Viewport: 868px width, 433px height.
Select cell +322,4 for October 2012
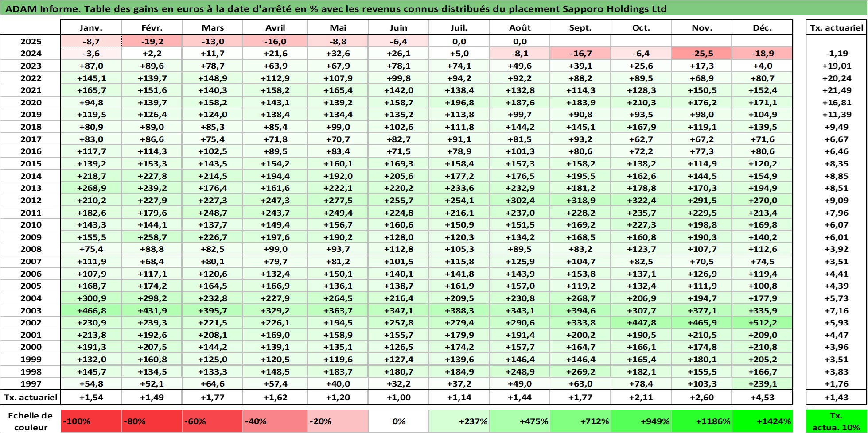coord(641,201)
